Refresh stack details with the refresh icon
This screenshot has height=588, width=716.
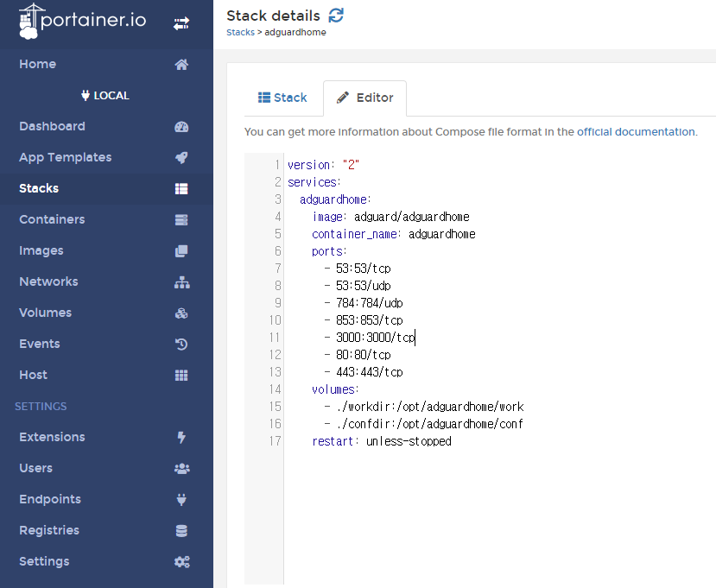(x=336, y=15)
